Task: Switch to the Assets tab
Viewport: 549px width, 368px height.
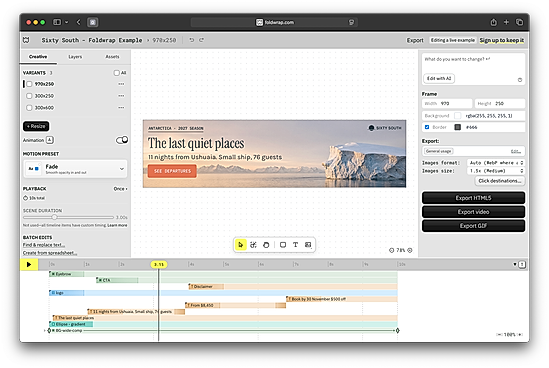Action: [112, 57]
